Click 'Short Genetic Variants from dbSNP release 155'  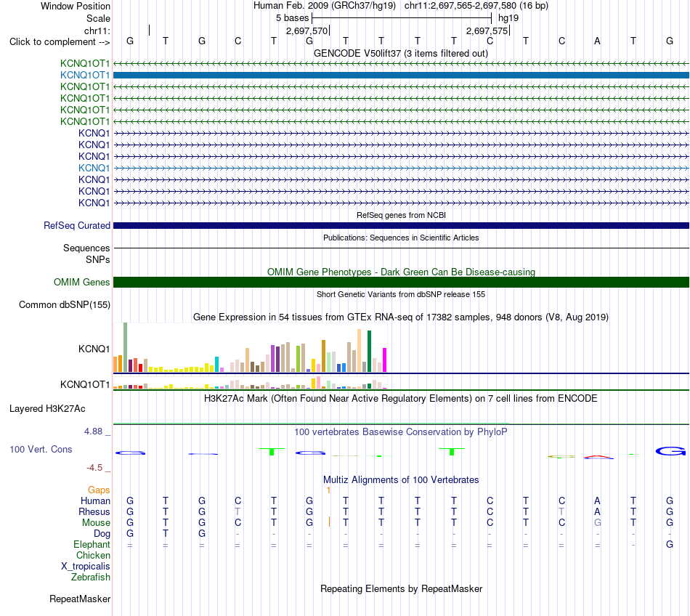click(401, 294)
